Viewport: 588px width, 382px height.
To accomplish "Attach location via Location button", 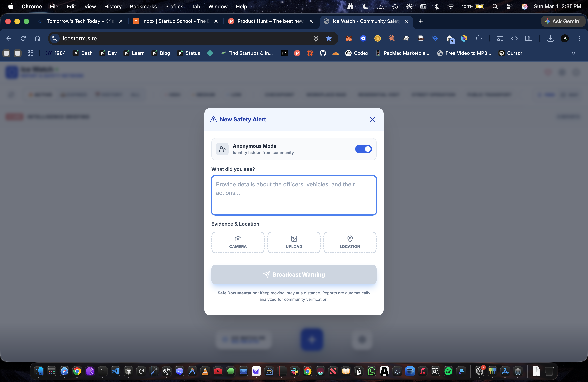I will click(x=350, y=242).
